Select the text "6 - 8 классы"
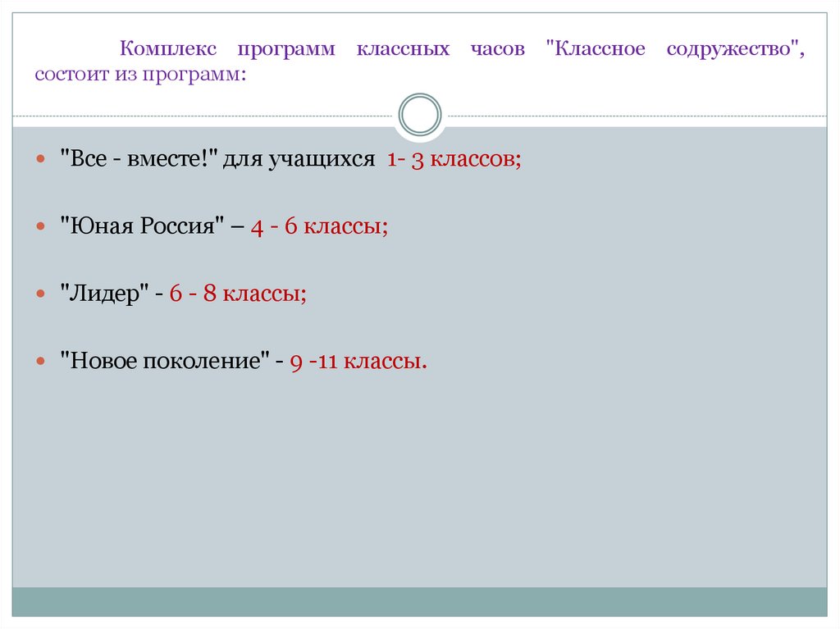Viewport: 840px width, 629px height. click(236, 294)
